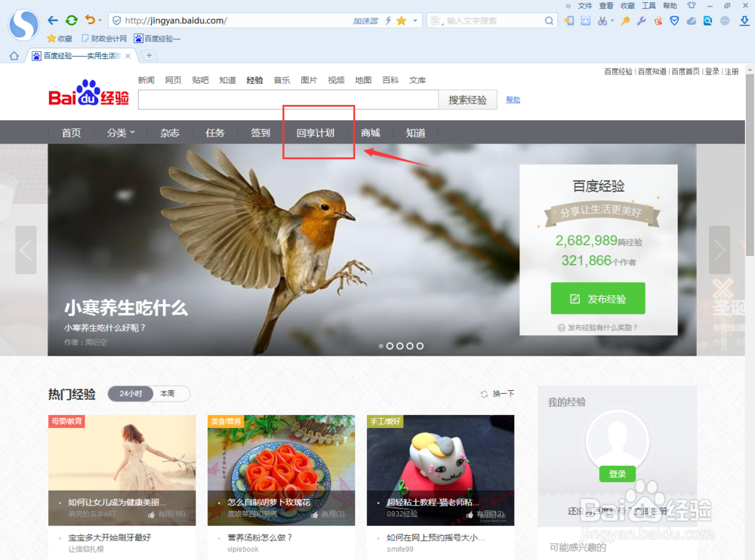Switch hot experiences to 本周
Image resolution: width=755 pixels, height=560 pixels.
[x=167, y=393]
